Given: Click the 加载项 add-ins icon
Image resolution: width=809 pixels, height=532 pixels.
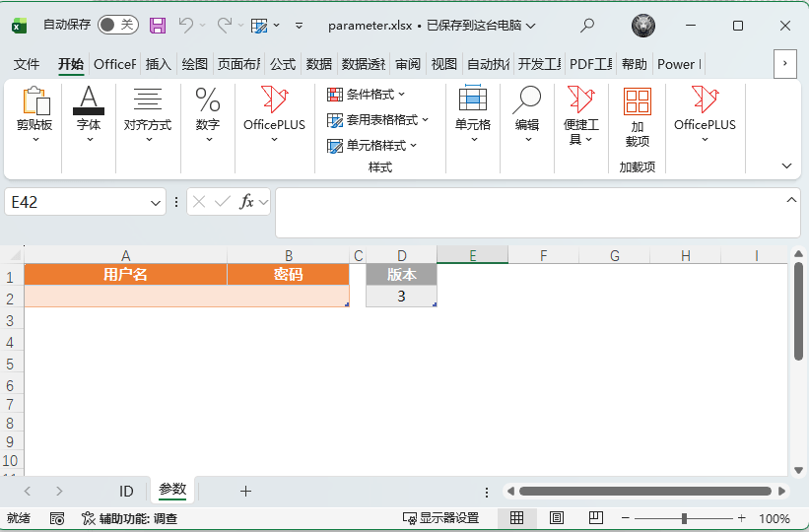Looking at the screenshot, I should 638,116.
